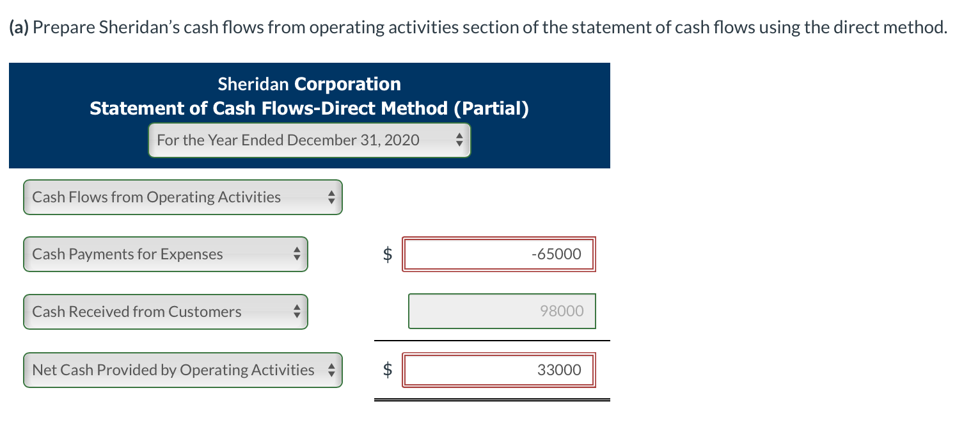
Task: Click the dollar sign beside 33000
Action: point(386,370)
